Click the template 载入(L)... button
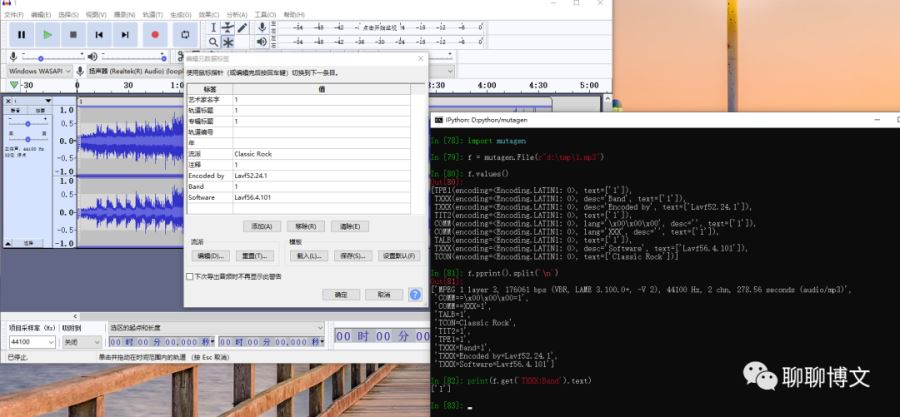 click(309, 256)
